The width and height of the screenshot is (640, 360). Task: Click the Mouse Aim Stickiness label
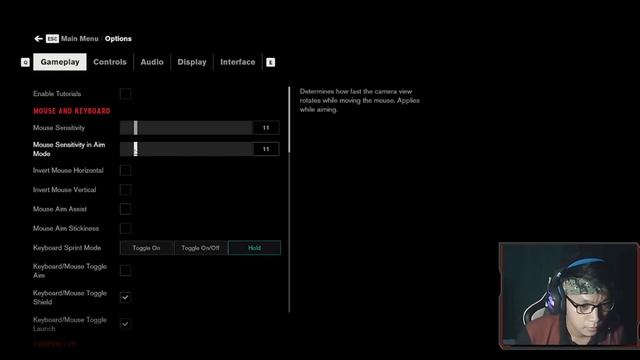pyautogui.click(x=66, y=228)
